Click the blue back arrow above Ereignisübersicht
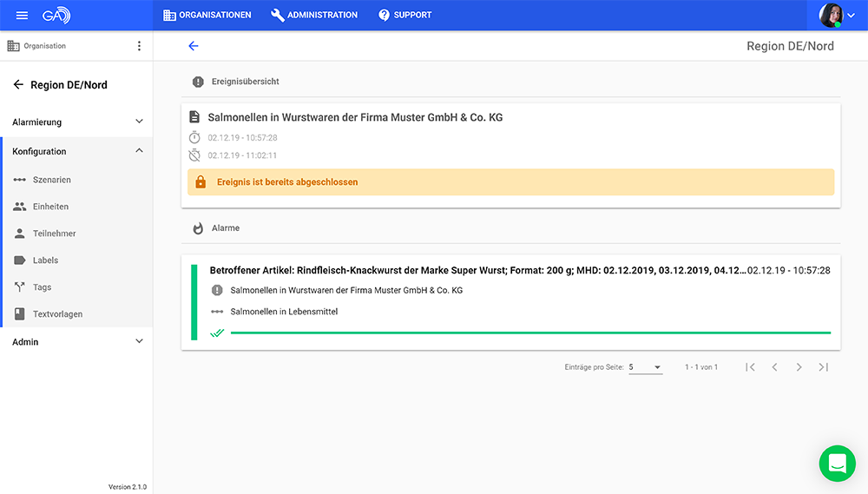 pos(194,46)
